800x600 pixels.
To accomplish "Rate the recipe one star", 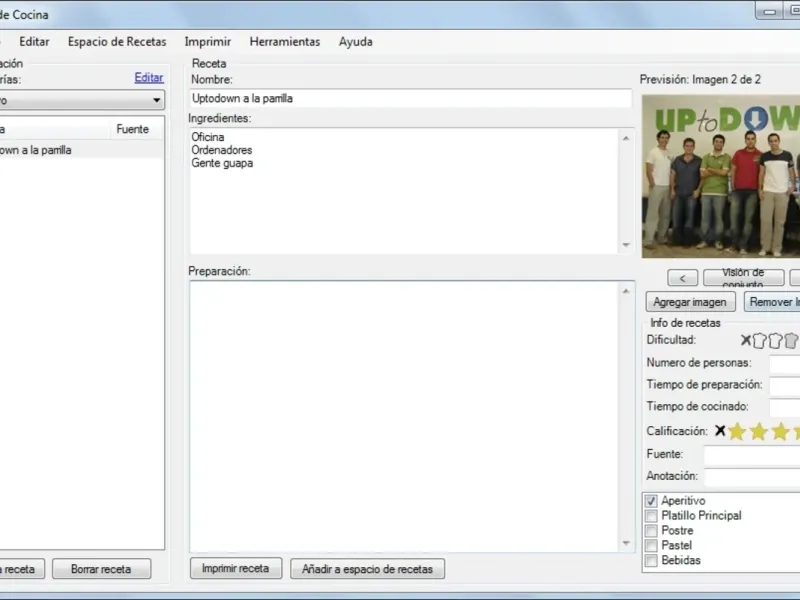I will click(x=737, y=432).
